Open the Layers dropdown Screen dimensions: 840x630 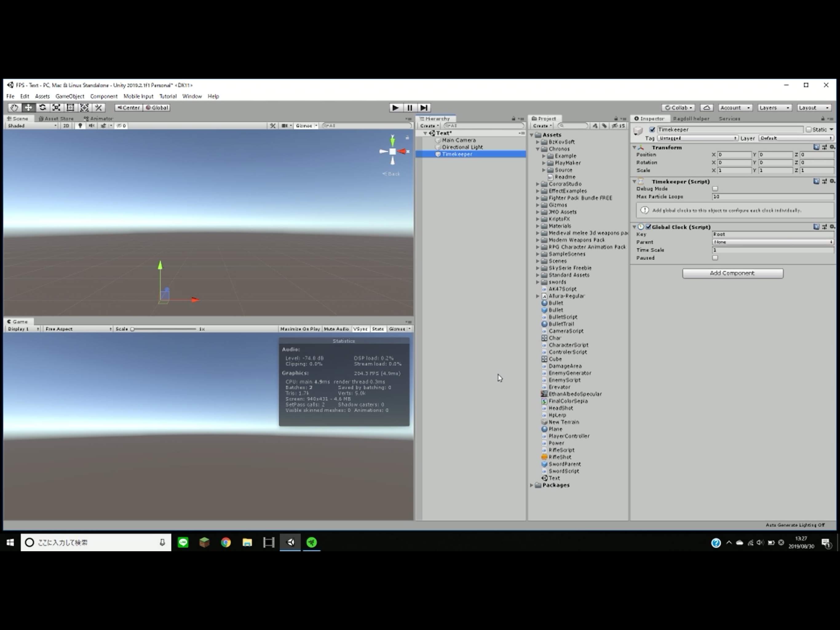coord(774,108)
